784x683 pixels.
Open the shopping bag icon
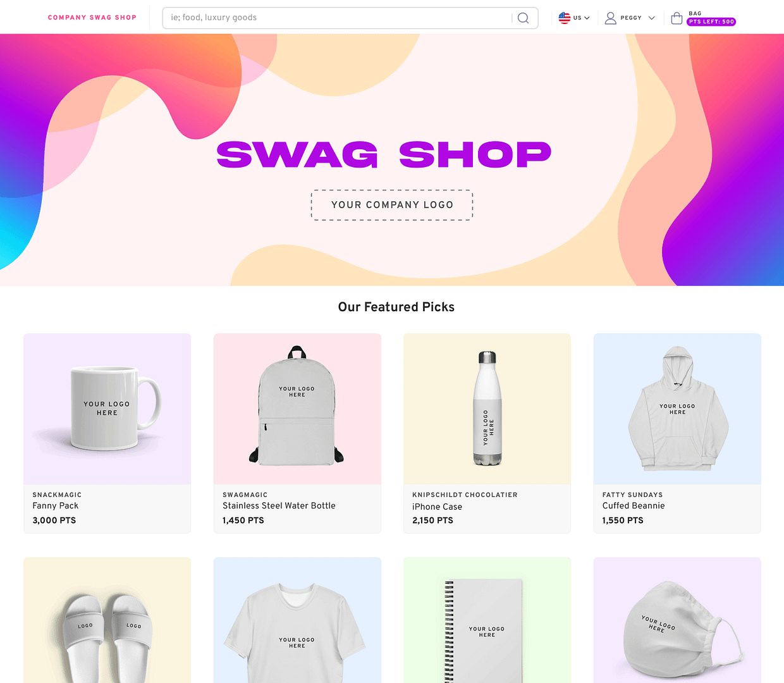point(677,18)
